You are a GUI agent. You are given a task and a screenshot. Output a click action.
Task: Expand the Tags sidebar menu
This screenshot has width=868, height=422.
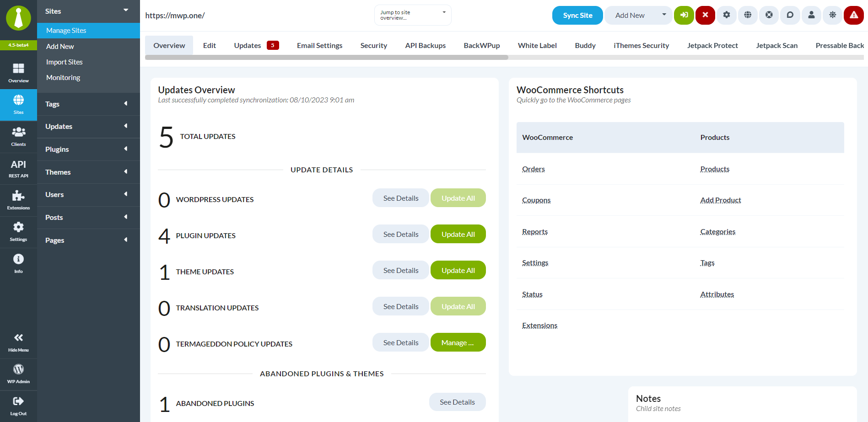click(x=88, y=104)
